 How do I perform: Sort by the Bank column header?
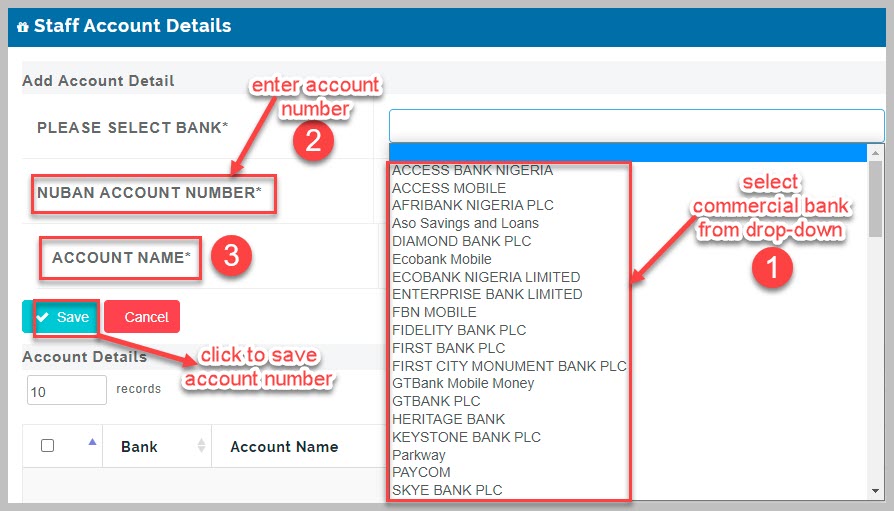pyautogui.click(x=157, y=446)
